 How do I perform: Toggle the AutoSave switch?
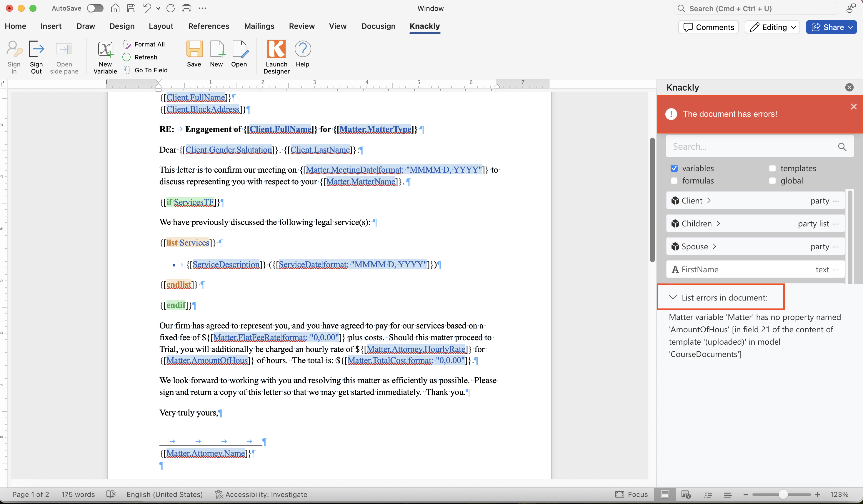coord(95,8)
